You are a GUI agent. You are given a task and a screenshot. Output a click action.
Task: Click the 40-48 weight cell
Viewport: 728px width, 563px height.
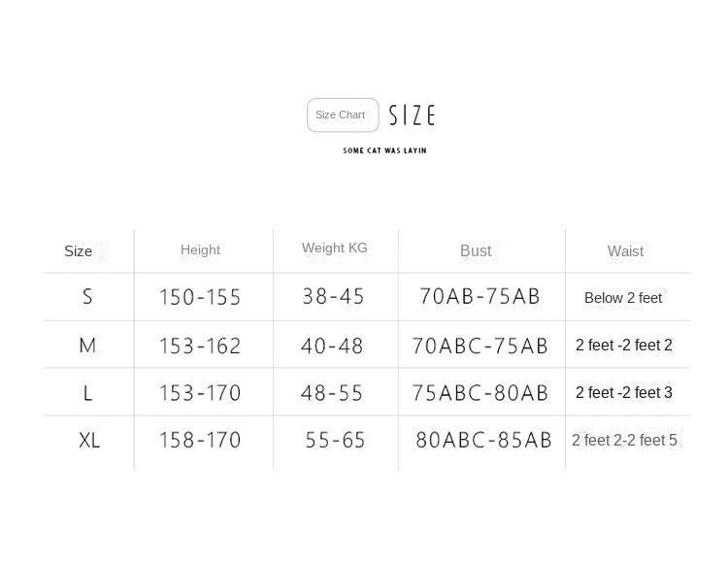(x=333, y=346)
